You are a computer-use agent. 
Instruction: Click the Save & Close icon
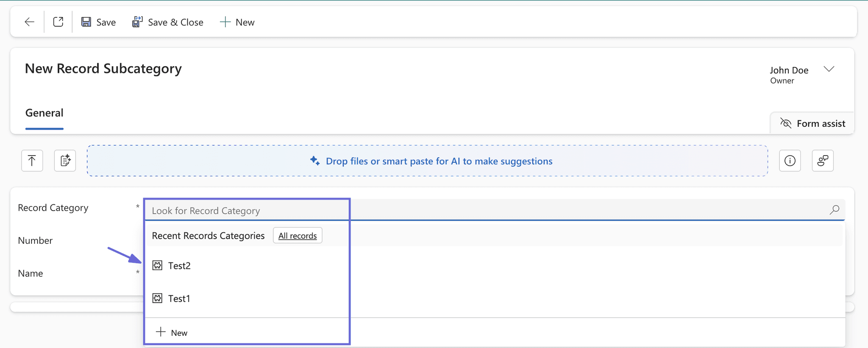pos(137,22)
